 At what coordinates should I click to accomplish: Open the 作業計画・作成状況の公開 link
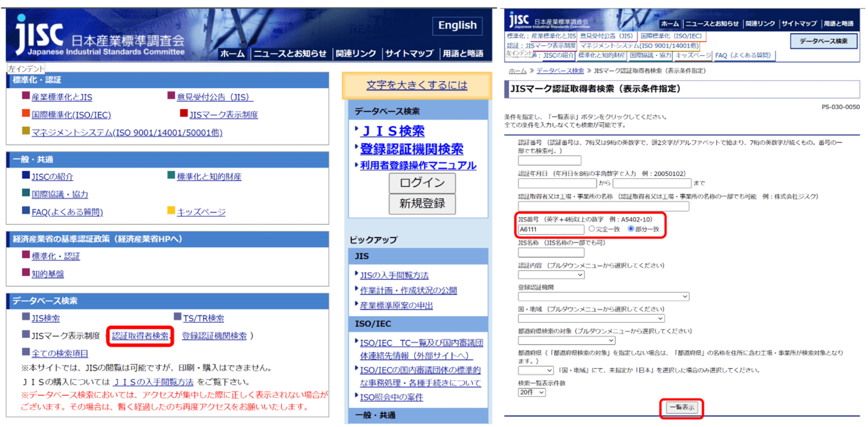[408, 291]
